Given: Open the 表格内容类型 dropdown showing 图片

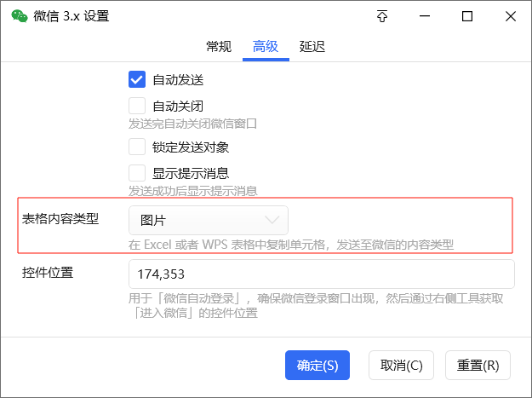Looking at the screenshot, I should [209, 220].
